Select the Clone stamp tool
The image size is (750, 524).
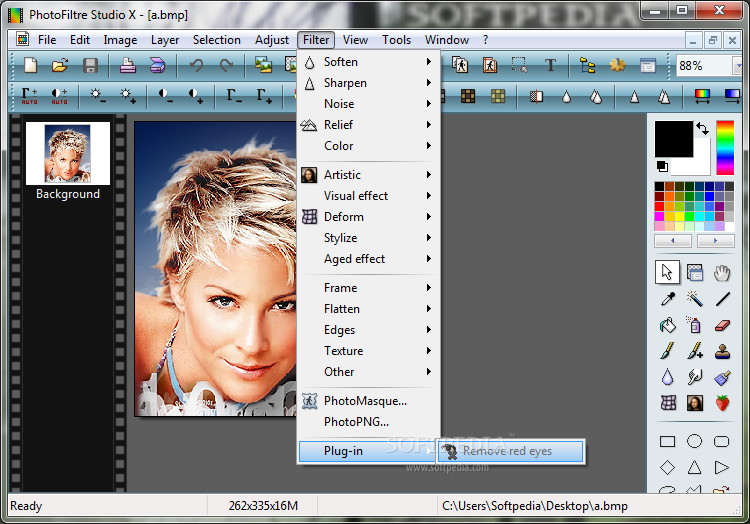pos(722,351)
